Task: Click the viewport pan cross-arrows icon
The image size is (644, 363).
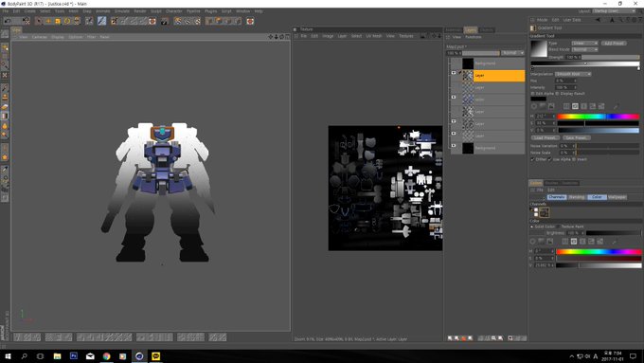Action: click(x=271, y=37)
